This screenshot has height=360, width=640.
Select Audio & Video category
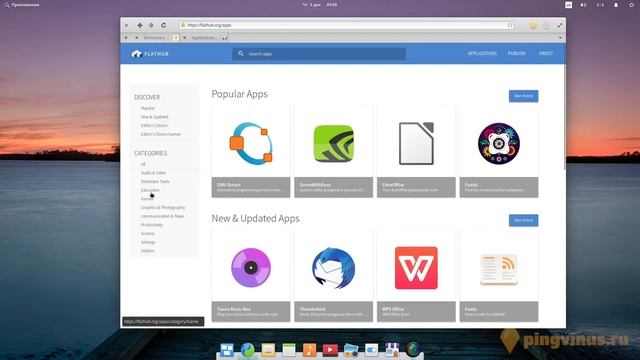click(153, 173)
